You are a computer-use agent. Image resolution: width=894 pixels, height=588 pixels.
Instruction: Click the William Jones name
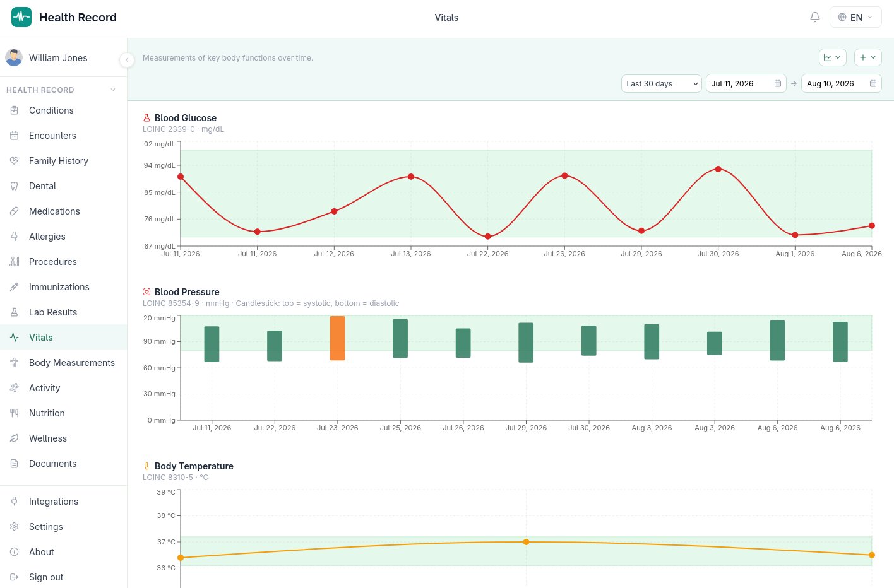(58, 58)
